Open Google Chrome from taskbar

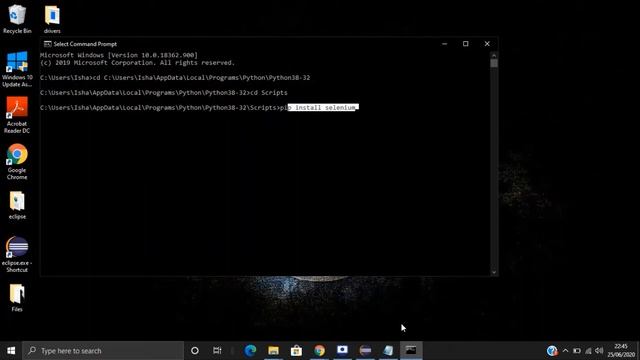click(320, 351)
